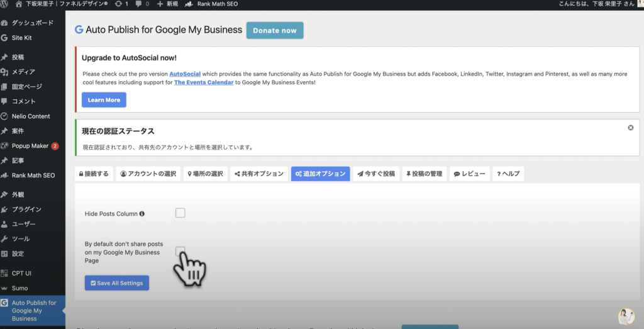This screenshot has height=329, width=644.
Task: Open the floating profile thumbnail at bottom right
Action: [x=626, y=316]
